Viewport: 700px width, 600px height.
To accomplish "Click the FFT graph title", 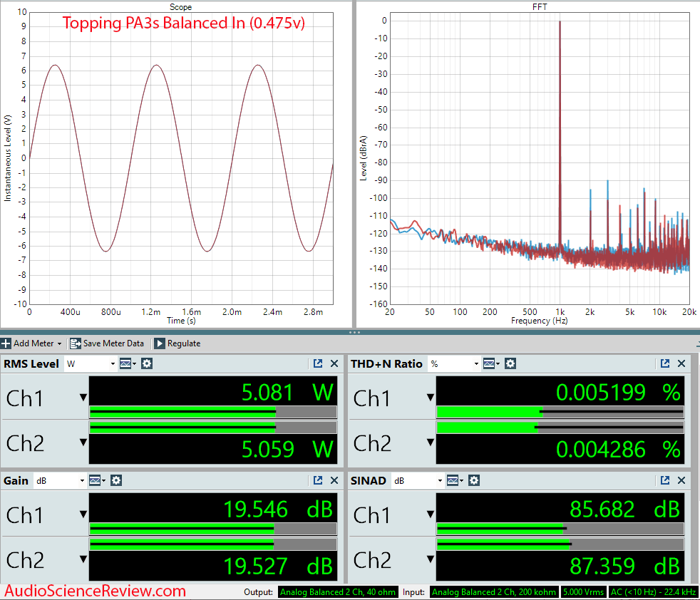I will [x=540, y=6].
